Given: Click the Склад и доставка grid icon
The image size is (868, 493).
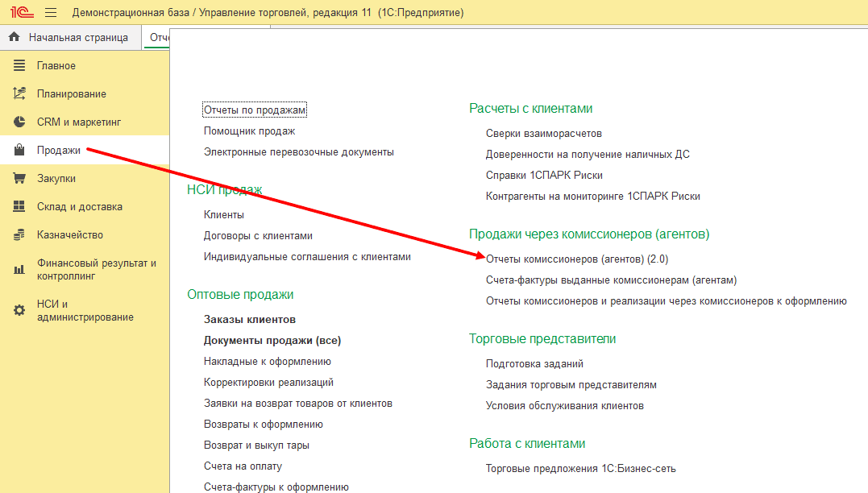Looking at the screenshot, I should coord(19,206).
